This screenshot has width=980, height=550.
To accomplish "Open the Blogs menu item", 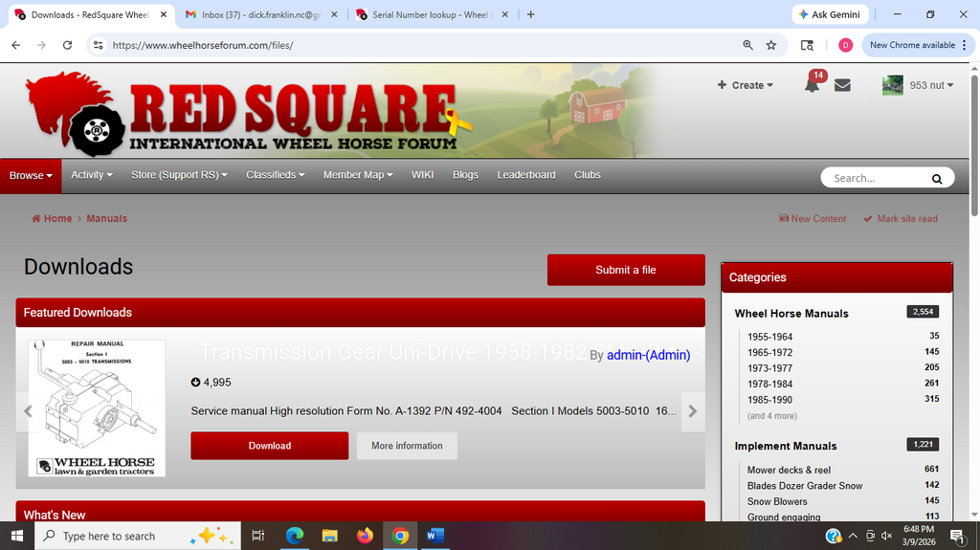I will 466,175.
